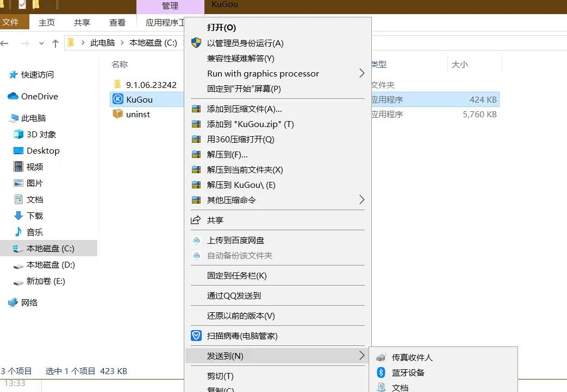Click the icon next to 用360压缩打开(Q)
This screenshot has width=567, height=392.
196,139
